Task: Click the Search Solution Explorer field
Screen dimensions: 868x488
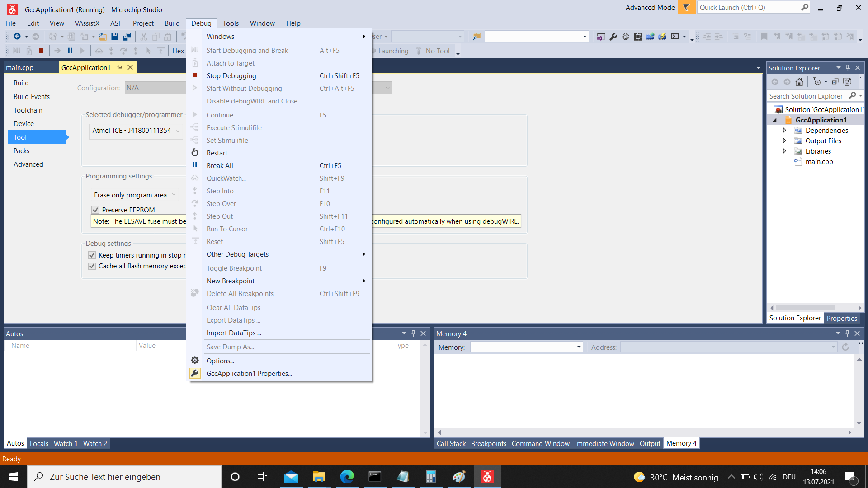Action: pos(807,96)
